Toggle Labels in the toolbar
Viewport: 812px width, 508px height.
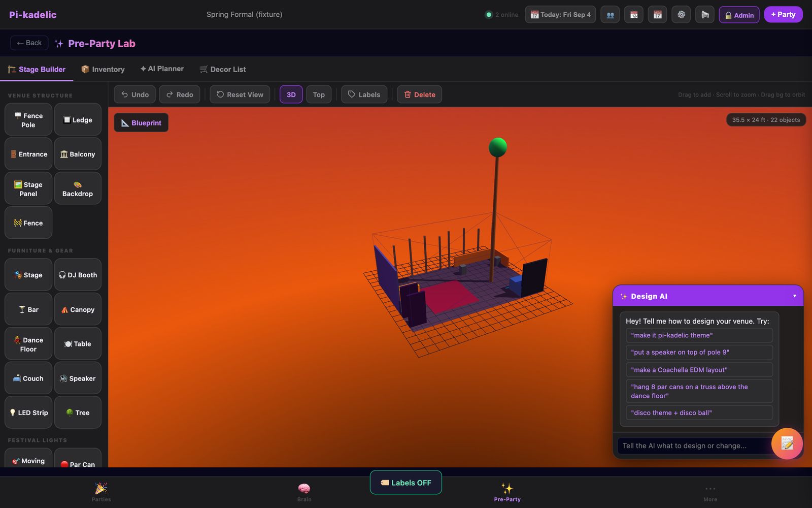point(364,94)
